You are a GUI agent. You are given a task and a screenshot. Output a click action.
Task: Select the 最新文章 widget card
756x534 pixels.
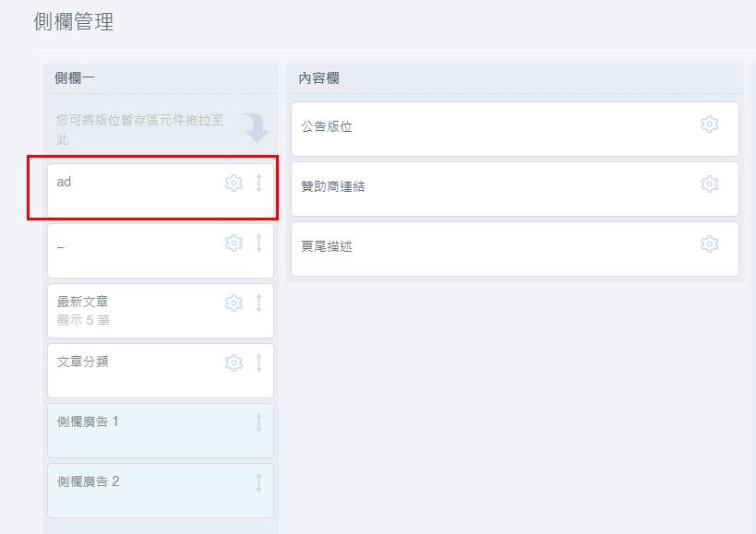161,311
